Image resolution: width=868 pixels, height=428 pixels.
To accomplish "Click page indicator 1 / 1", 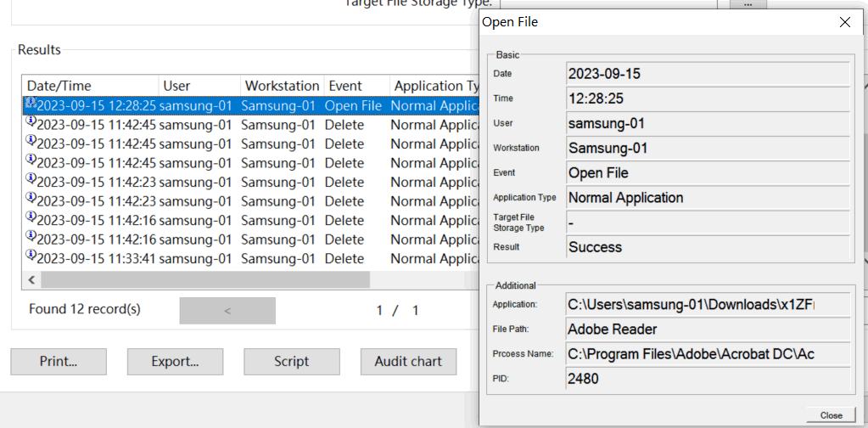I will [397, 311].
